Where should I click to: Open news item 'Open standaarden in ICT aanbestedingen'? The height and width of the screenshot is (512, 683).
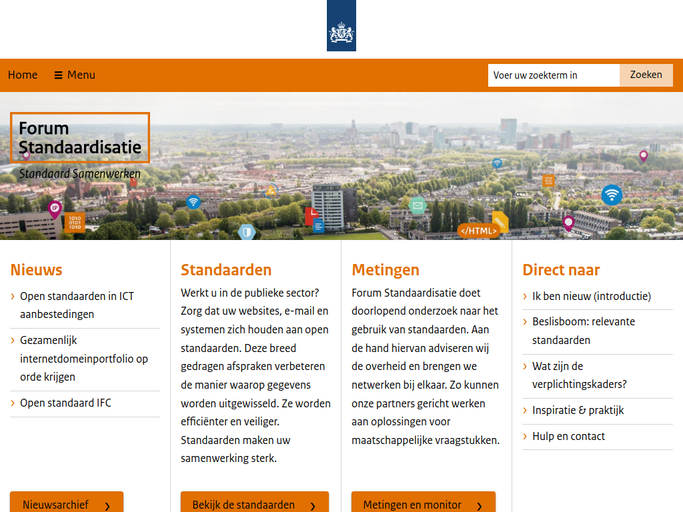(x=77, y=305)
